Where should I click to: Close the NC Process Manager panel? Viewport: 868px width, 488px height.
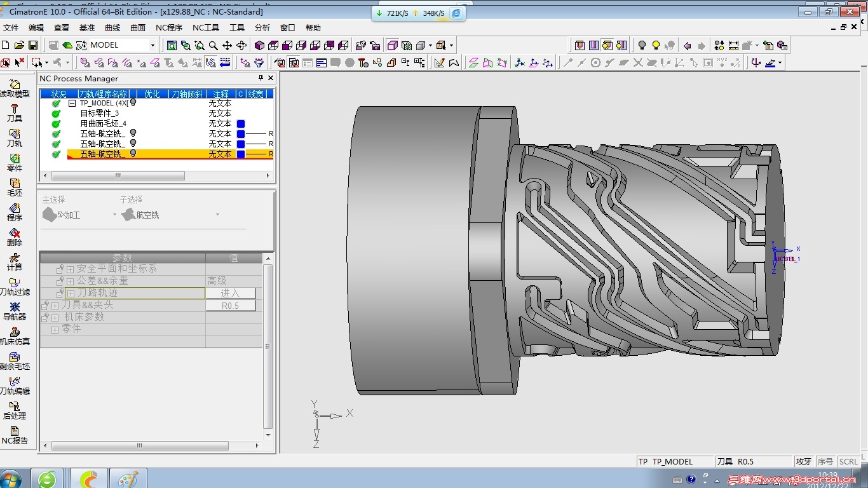pos(271,78)
